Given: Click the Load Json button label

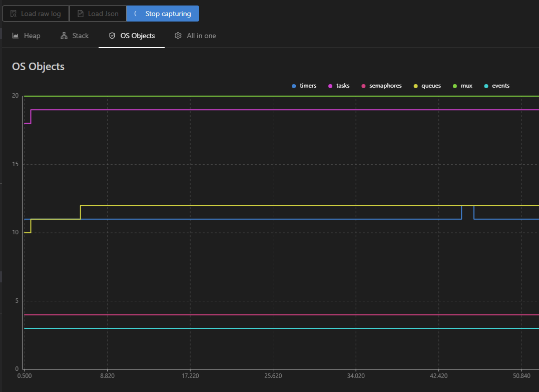Looking at the screenshot, I should (x=103, y=14).
